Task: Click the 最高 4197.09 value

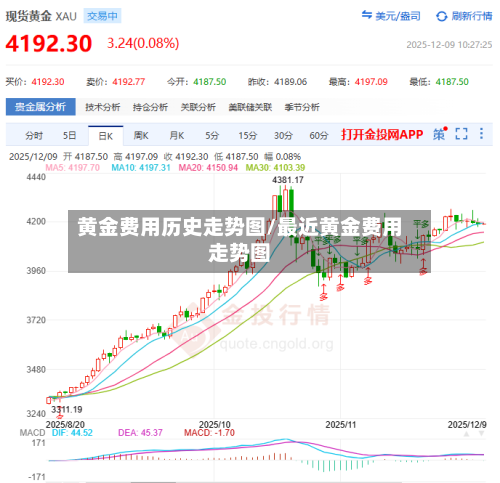Action: click(371, 82)
